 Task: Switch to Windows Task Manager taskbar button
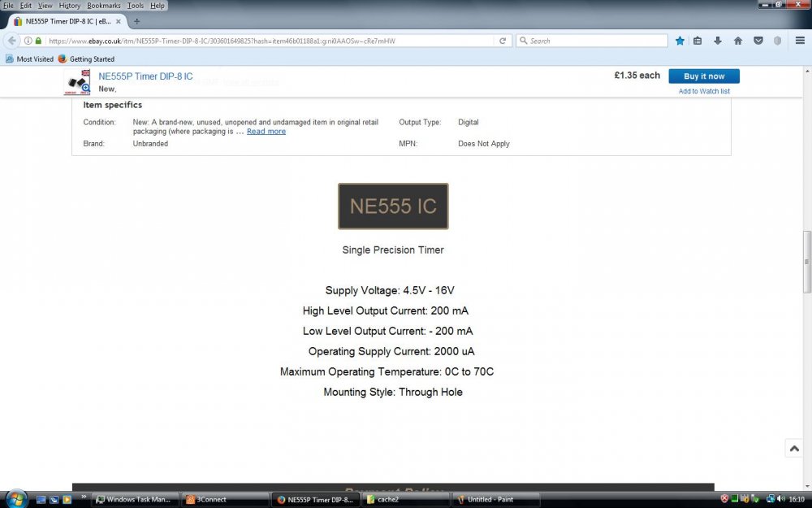tap(136, 500)
